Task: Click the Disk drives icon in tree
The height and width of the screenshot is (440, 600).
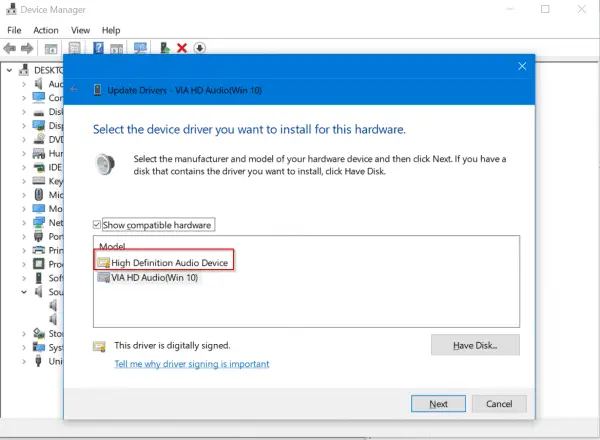Action: (x=39, y=113)
